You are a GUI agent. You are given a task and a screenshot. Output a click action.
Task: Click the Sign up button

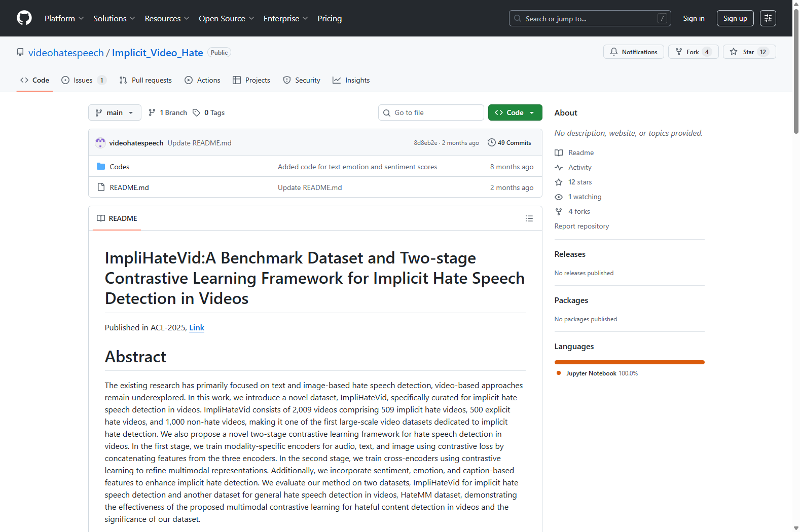735,18
